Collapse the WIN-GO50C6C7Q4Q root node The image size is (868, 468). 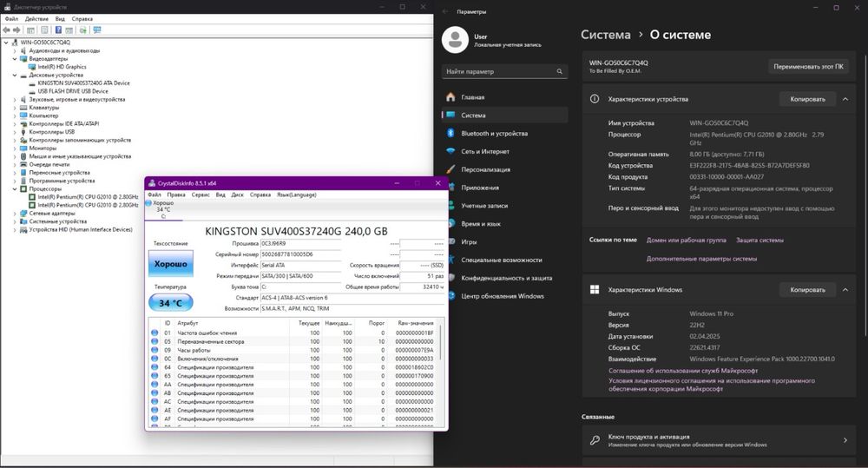[x=6, y=42]
